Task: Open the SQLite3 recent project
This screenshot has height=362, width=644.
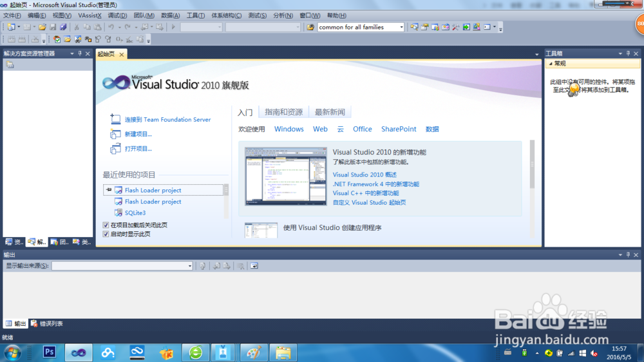Action: tap(135, 213)
